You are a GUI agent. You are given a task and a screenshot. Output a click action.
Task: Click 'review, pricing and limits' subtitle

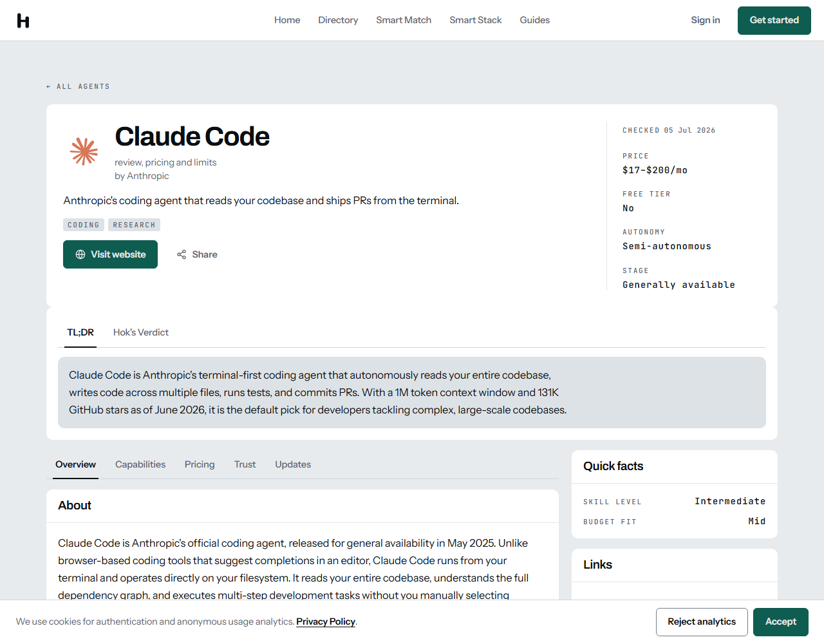165,162
